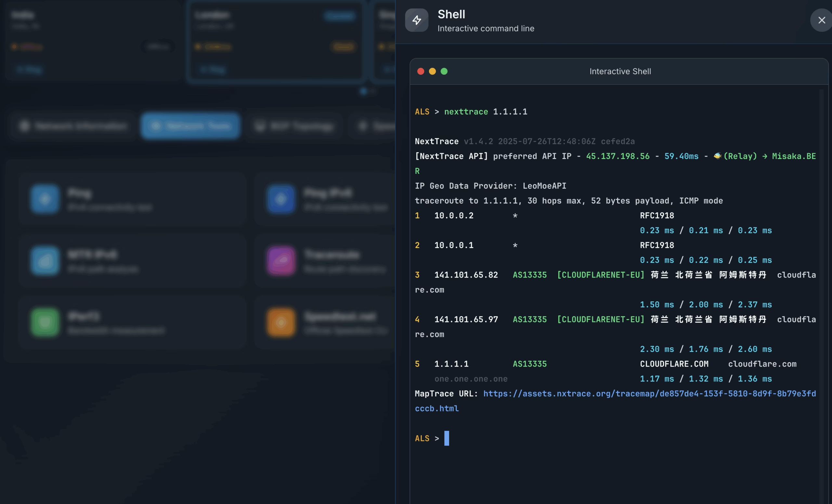Click the red terminal window dot
This screenshot has height=504, width=832.
[x=421, y=71]
